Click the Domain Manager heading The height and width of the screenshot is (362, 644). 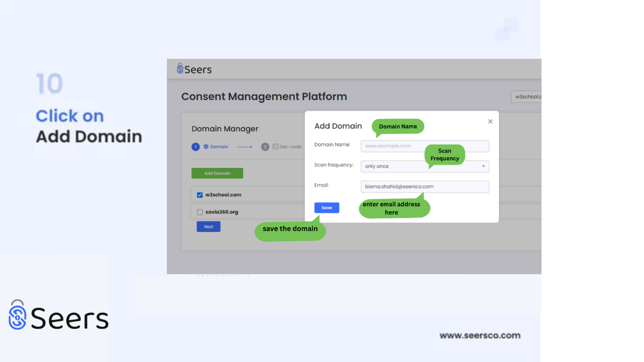225,129
